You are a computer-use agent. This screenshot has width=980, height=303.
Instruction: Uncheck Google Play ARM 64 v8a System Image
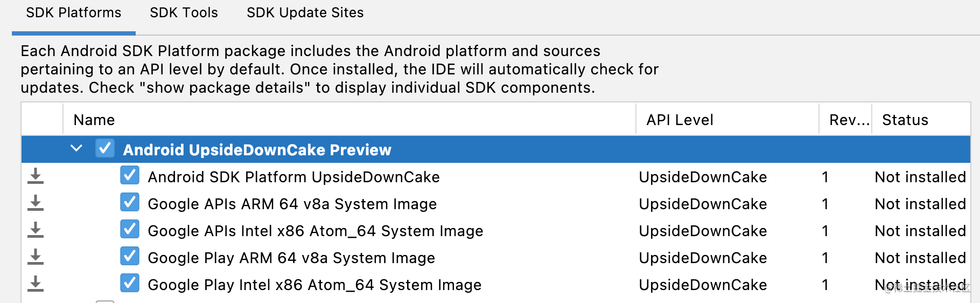coord(130,256)
